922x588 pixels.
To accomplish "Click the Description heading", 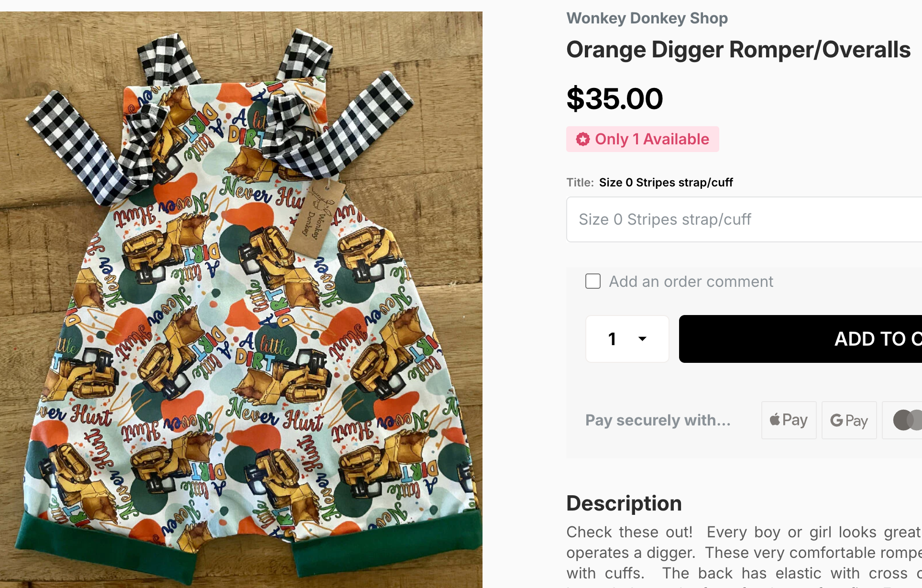I will [624, 503].
